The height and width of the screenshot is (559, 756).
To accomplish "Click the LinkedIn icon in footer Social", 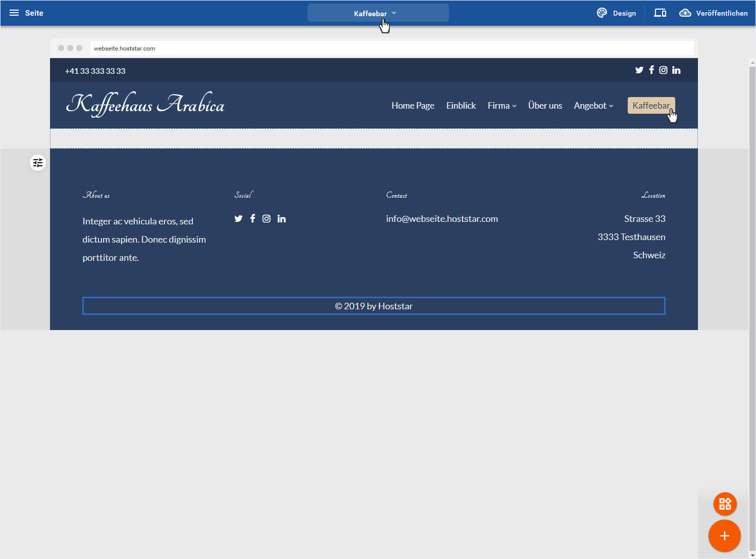I will click(x=282, y=219).
